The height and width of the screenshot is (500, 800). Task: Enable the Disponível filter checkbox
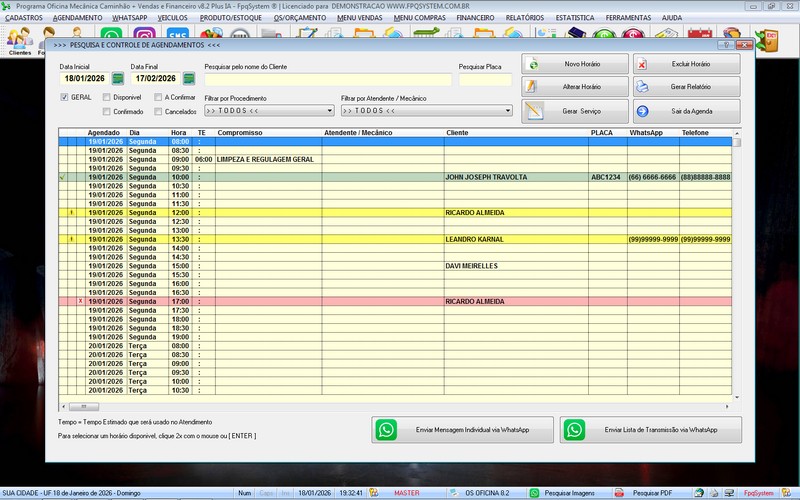(107, 97)
